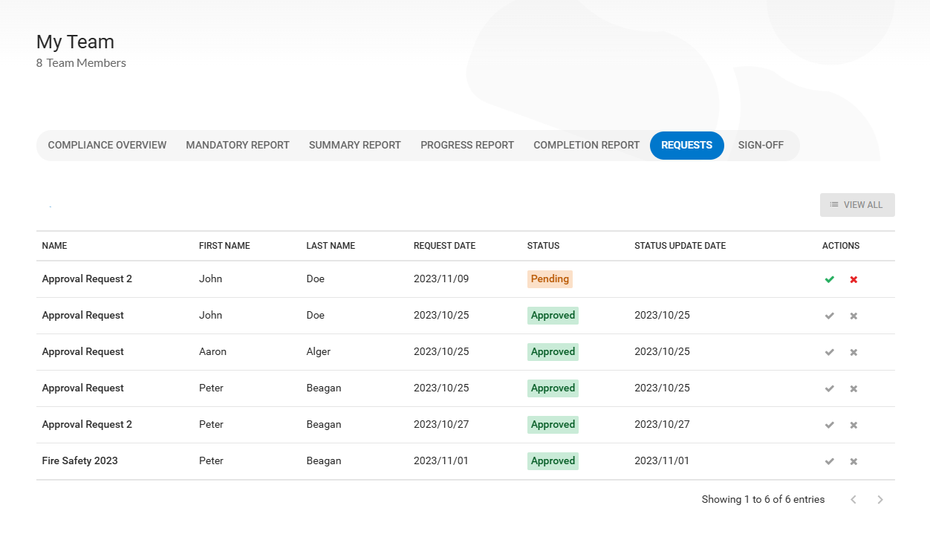
Task: Go to next page of entries
Action: click(x=880, y=500)
